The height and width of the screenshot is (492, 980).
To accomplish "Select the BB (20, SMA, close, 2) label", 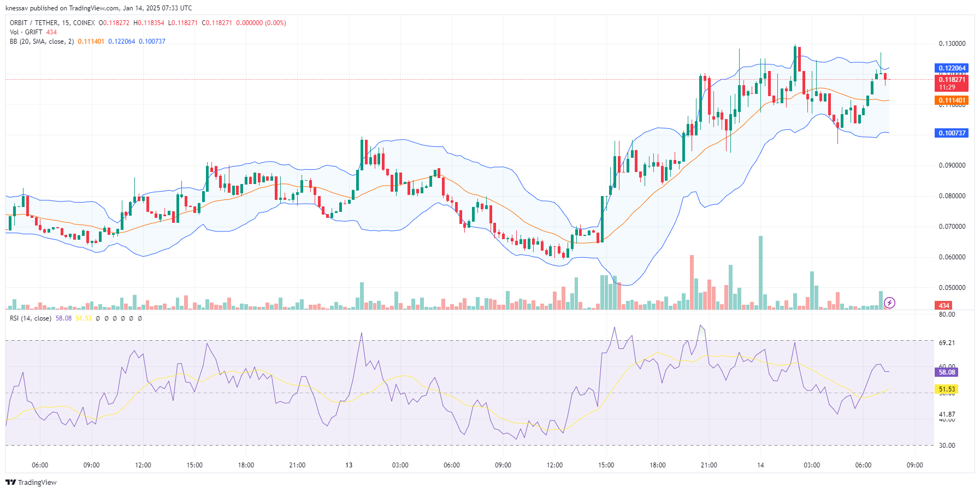I will pos(42,42).
